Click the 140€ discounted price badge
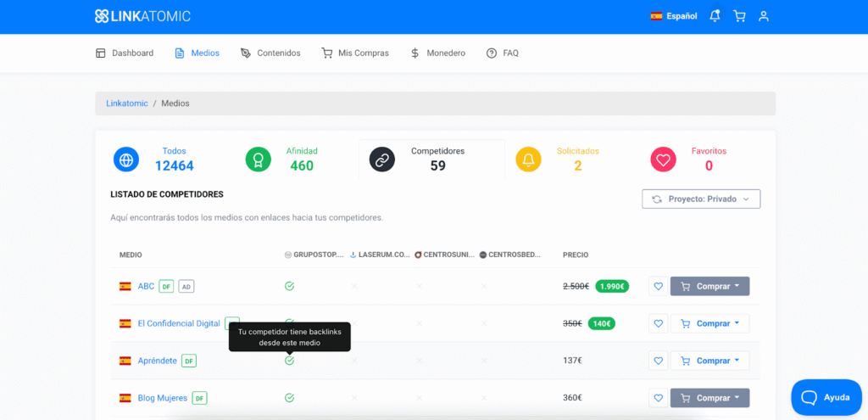868x420 pixels. 602,323
